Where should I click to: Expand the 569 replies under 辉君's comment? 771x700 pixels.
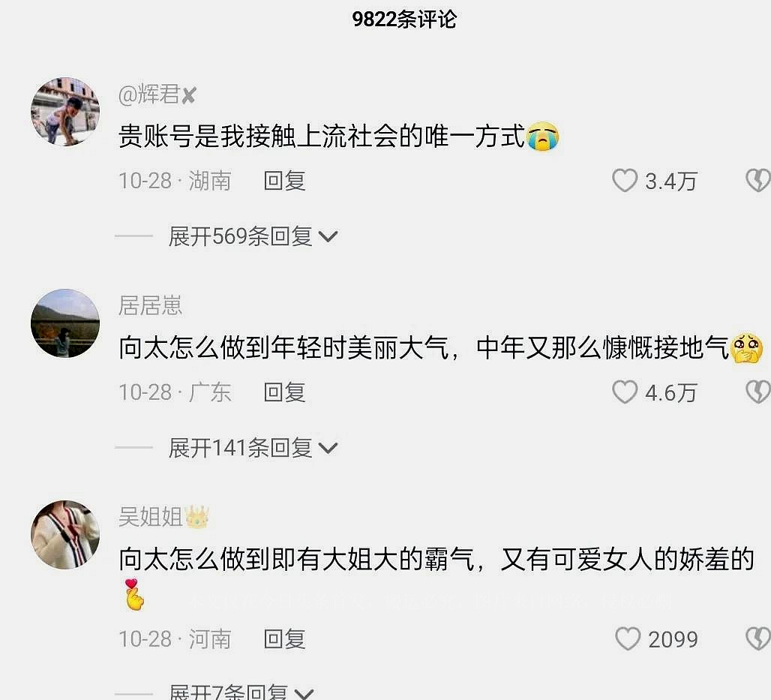tap(253, 236)
